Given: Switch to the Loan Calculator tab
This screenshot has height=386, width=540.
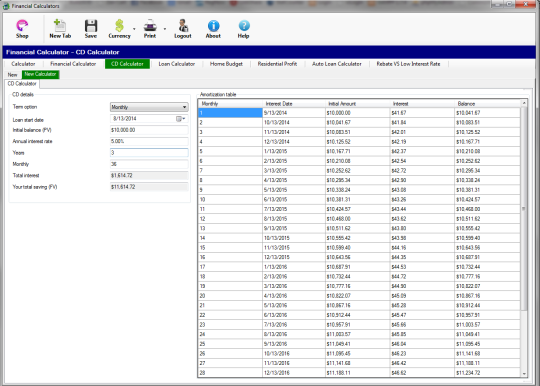Looking at the screenshot, I should click(x=177, y=64).
